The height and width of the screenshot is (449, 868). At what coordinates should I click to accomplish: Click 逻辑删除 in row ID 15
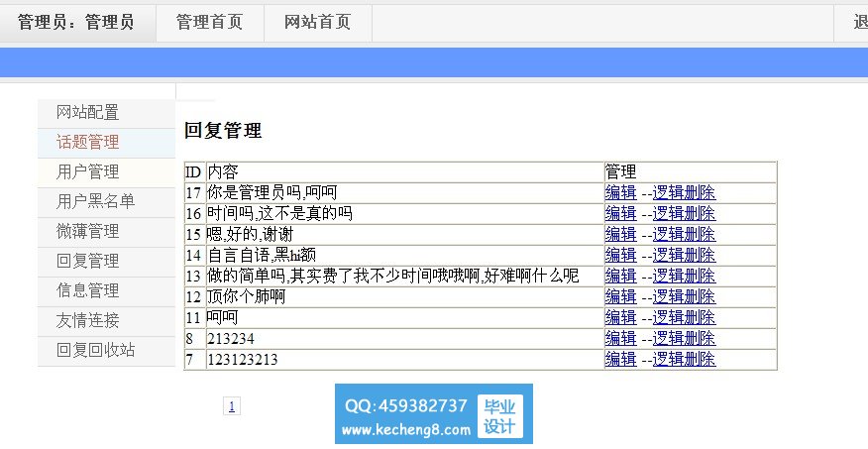(685, 234)
